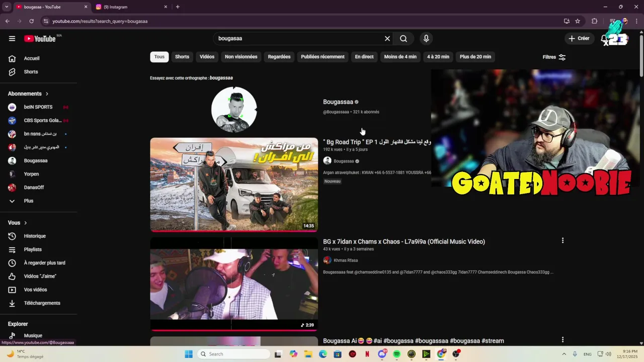Select the En direct filter chip
This screenshot has width=644, height=362.
click(x=364, y=57)
